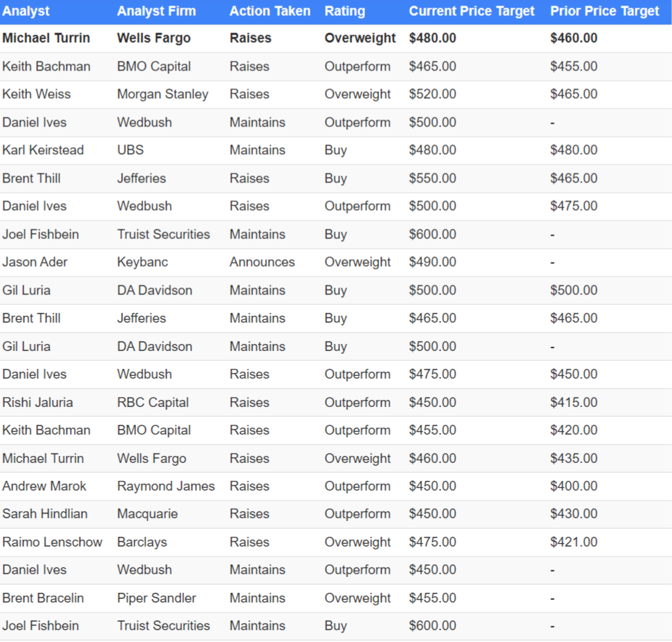Click the Action Taken column header

point(270,11)
